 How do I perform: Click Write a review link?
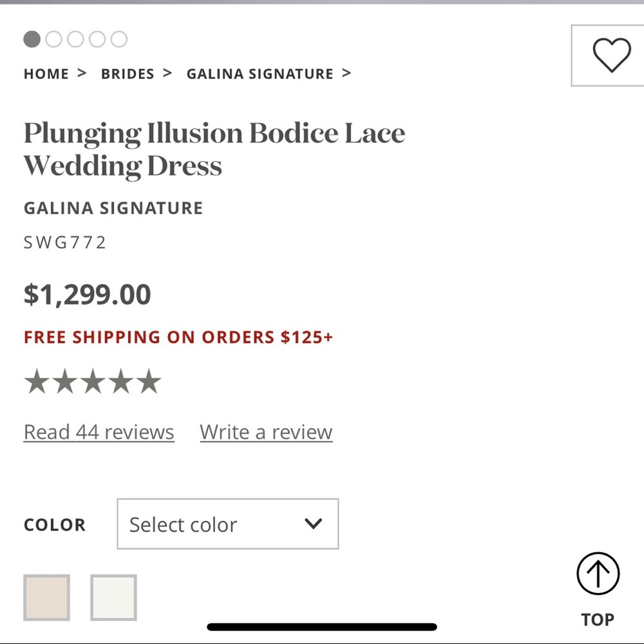266,432
